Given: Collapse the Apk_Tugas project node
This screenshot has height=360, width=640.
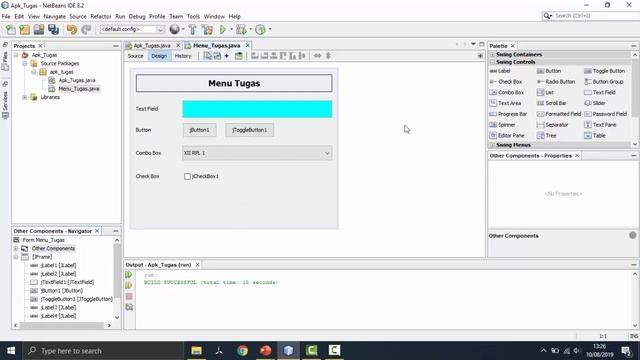Looking at the screenshot, I should (16, 55).
